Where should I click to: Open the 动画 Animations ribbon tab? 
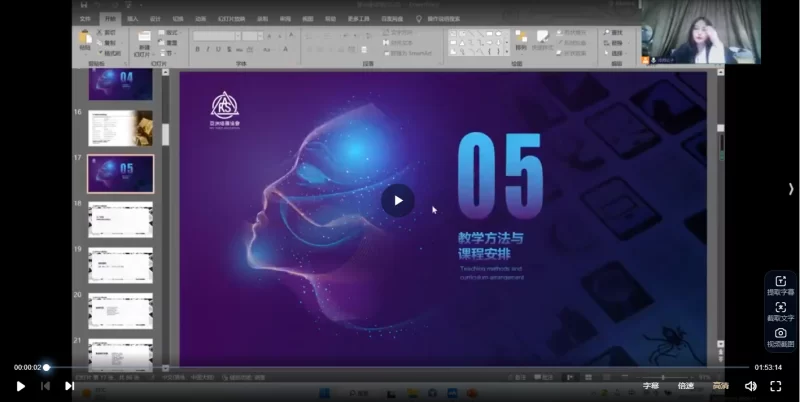pos(201,19)
